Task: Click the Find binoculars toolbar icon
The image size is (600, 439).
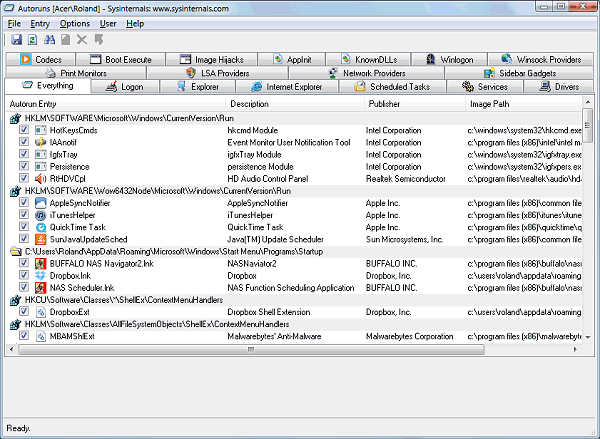Action: pos(49,40)
